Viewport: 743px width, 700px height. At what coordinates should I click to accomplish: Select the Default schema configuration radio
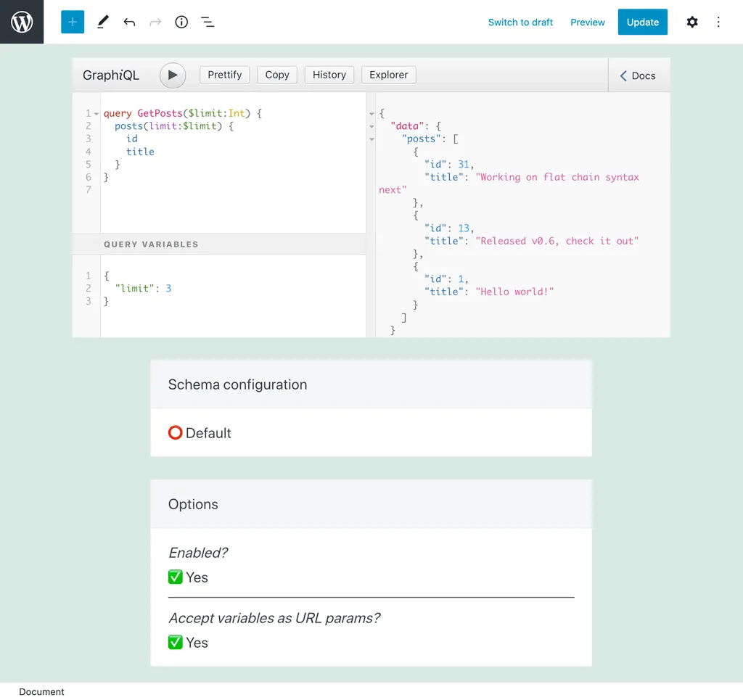176,432
